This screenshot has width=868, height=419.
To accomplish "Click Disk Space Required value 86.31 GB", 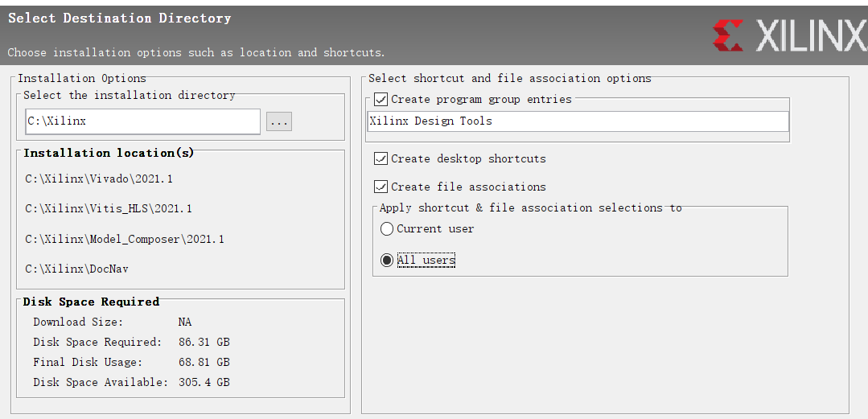I will pyautogui.click(x=204, y=342).
